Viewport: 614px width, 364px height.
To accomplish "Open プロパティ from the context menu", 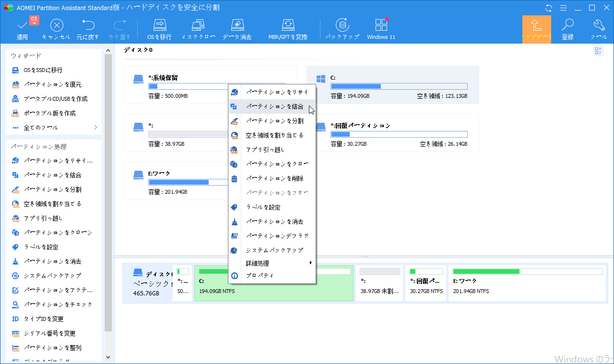I will coord(272,276).
